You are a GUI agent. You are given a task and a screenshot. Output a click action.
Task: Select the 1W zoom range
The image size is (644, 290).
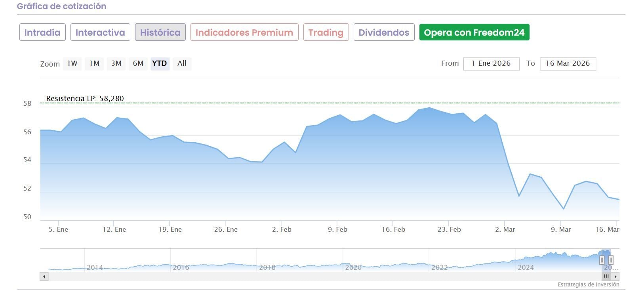click(72, 63)
